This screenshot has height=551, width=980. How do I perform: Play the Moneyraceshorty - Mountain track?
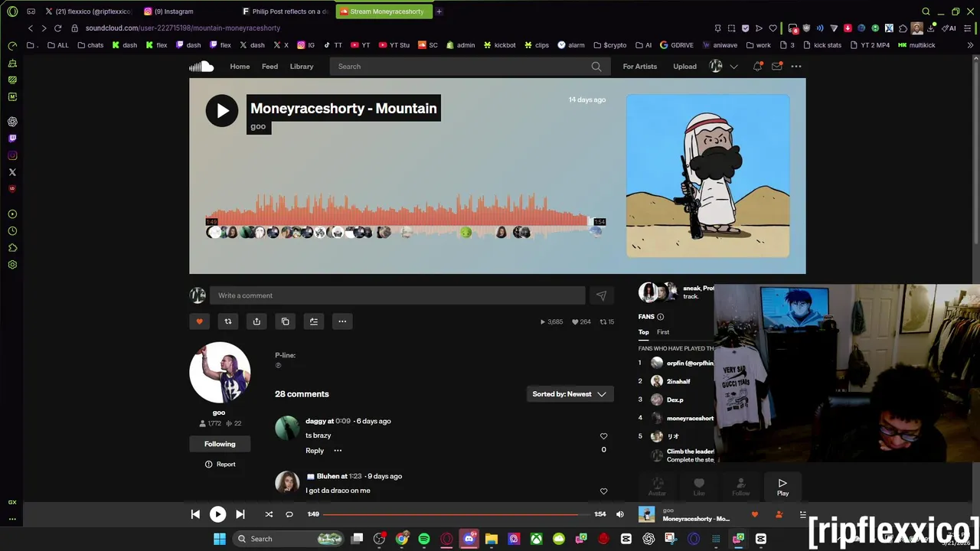[x=222, y=111]
